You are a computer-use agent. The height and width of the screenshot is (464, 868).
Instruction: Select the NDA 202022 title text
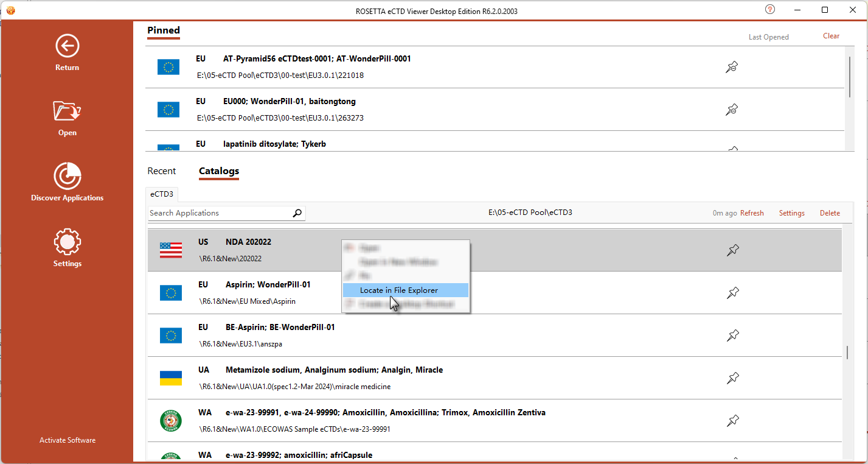248,242
